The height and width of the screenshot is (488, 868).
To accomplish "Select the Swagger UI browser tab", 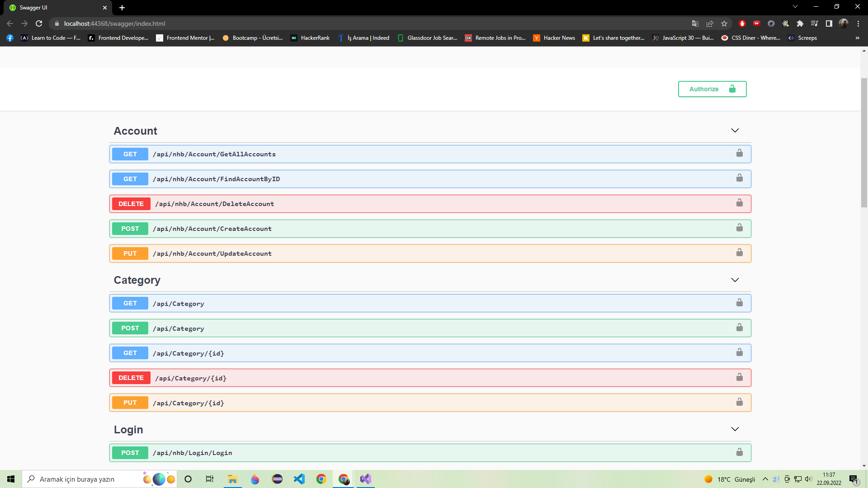I will click(x=54, y=8).
